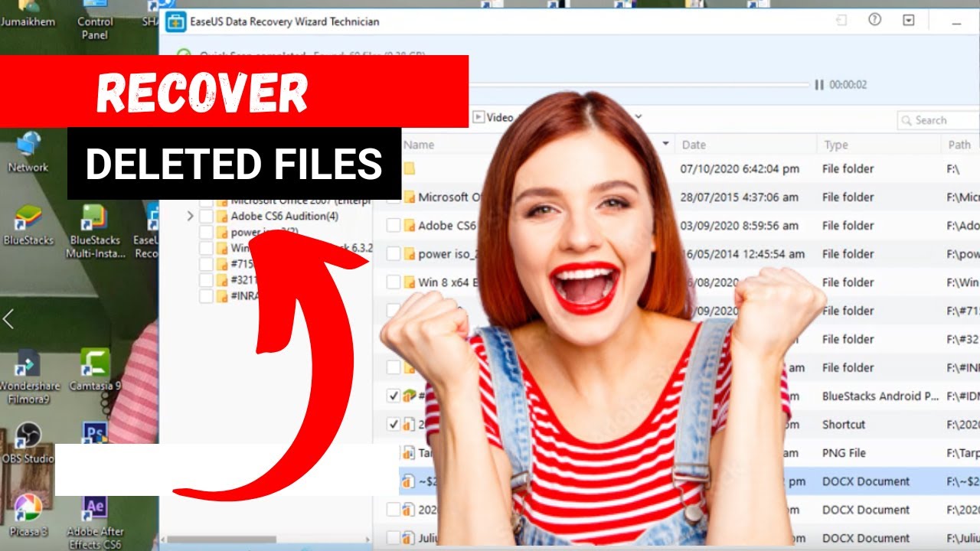Sort by the Type column header
Screen dimensions: 980x551
pos(835,145)
